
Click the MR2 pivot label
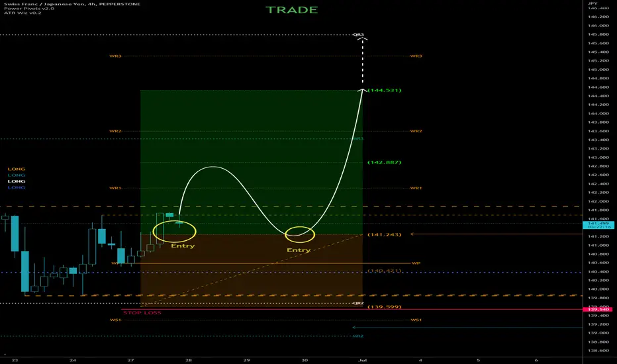[x=358, y=336]
